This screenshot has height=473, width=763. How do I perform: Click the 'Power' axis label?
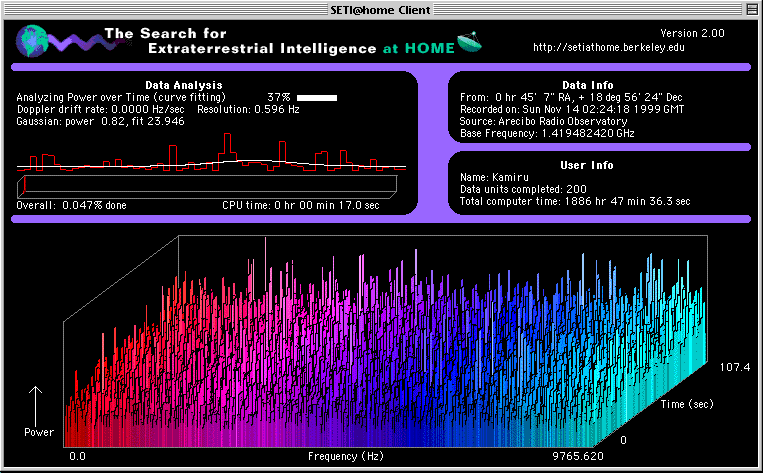point(39,433)
